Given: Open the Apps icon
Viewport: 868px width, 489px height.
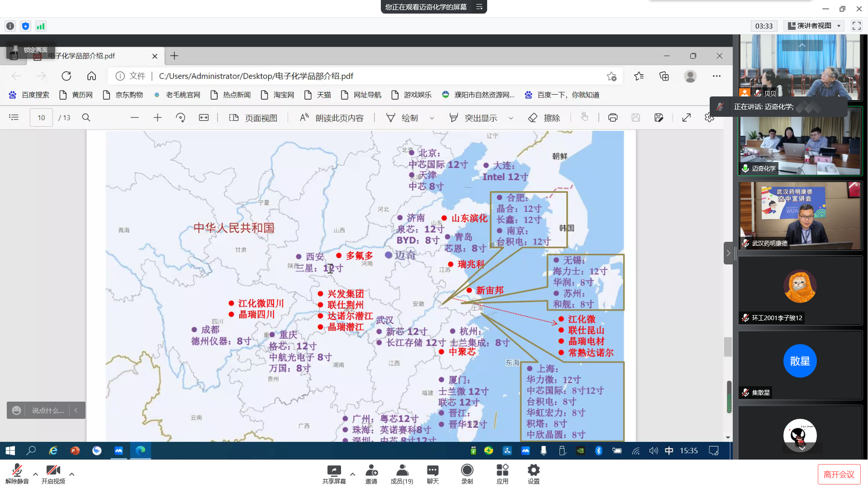Looking at the screenshot, I should [x=502, y=474].
